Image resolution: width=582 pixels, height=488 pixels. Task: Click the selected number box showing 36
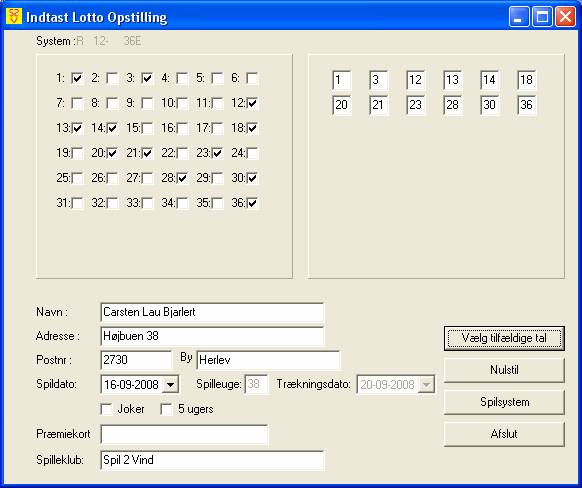[526, 105]
